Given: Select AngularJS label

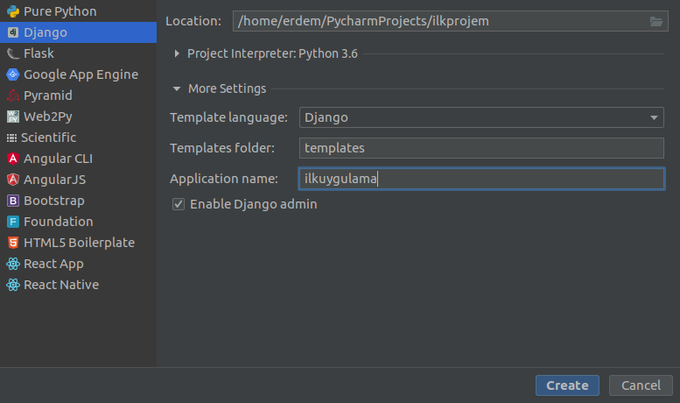Looking at the screenshot, I should click(55, 180).
